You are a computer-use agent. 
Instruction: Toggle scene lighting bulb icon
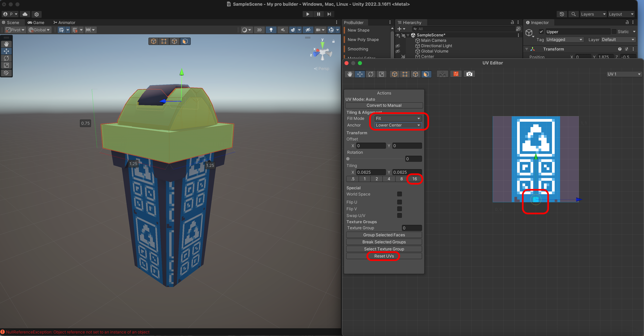[271, 30]
